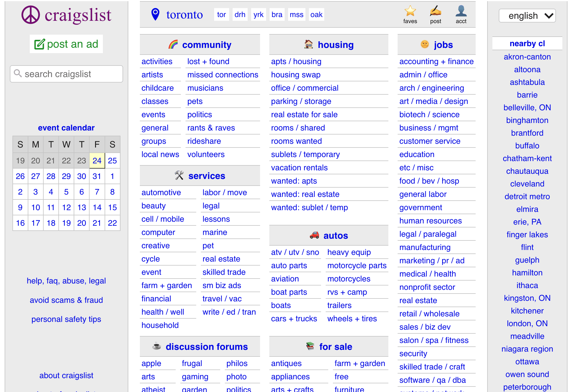Select the mss area tab
Image resolution: width=571 pixels, height=392 pixels.
point(296,14)
